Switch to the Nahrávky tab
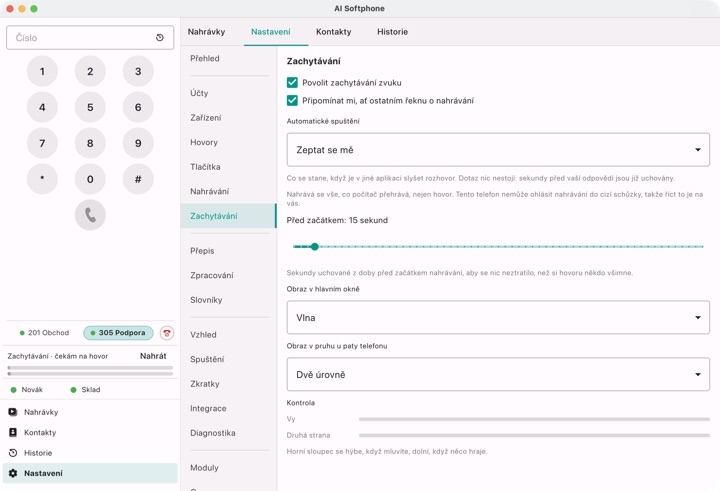 [x=206, y=32]
